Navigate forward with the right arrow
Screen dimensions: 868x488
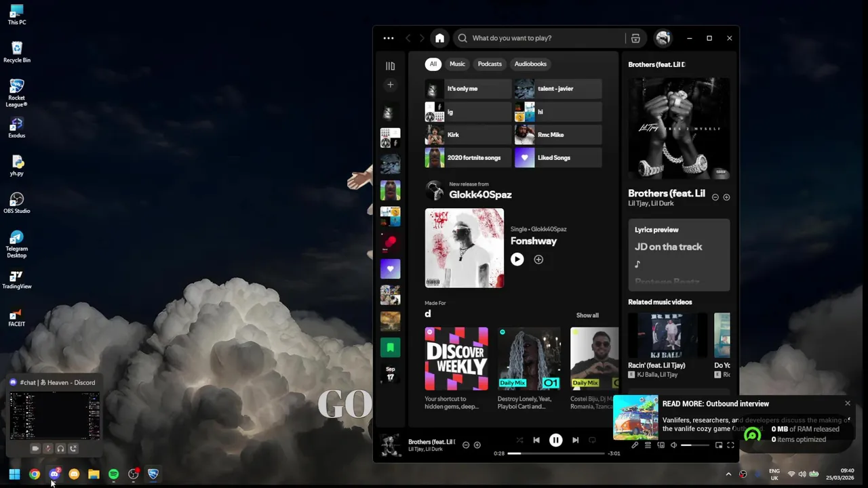[422, 38]
